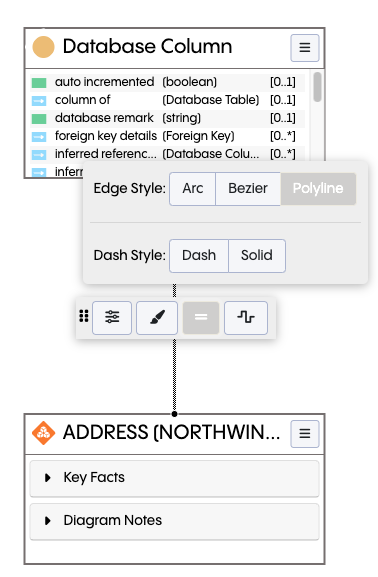Set dash style to Dash

click(x=199, y=256)
